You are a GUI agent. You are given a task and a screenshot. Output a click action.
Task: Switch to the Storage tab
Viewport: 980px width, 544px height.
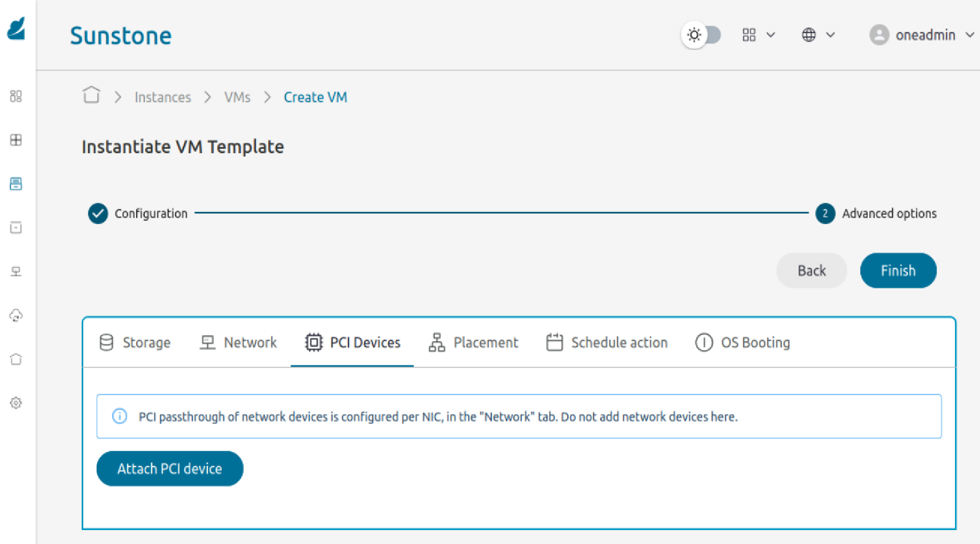(135, 342)
